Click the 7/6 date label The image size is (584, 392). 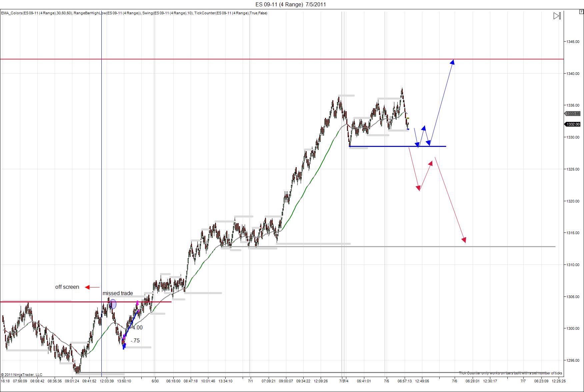point(455,381)
